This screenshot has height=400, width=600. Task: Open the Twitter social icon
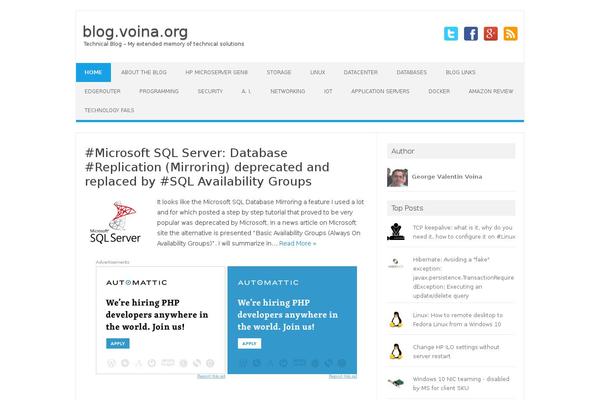click(x=451, y=33)
